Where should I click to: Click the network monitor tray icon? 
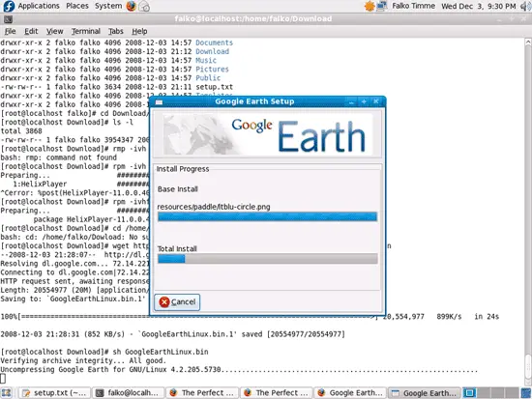coord(382,6)
